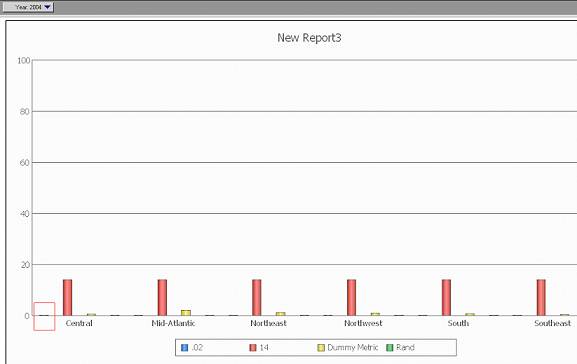Select the red bar for Central

point(68,297)
